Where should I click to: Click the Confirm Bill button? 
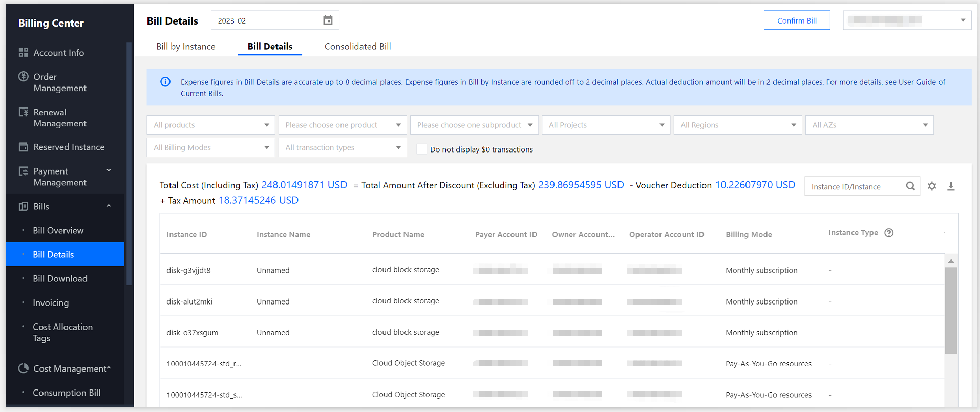[797, 20]
